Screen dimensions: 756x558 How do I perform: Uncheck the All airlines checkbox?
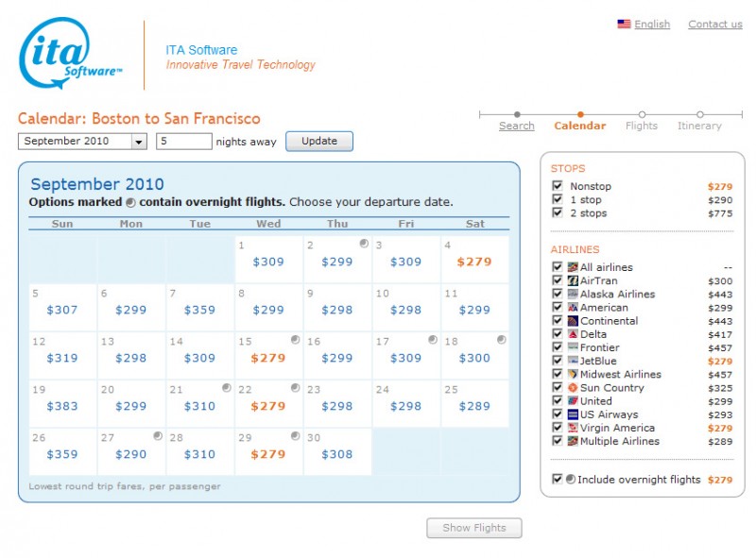click(x=556, y=267)
